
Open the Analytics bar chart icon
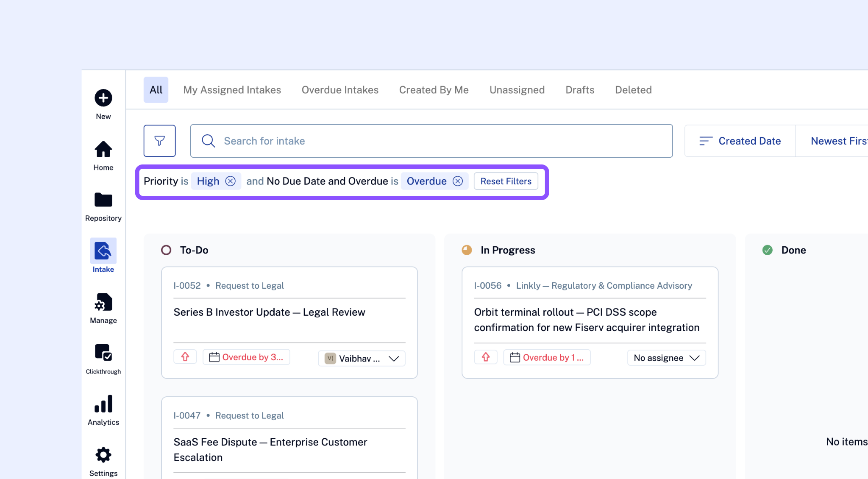103,404
